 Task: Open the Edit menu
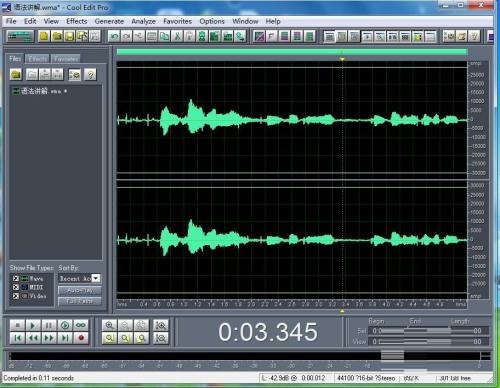30,21
